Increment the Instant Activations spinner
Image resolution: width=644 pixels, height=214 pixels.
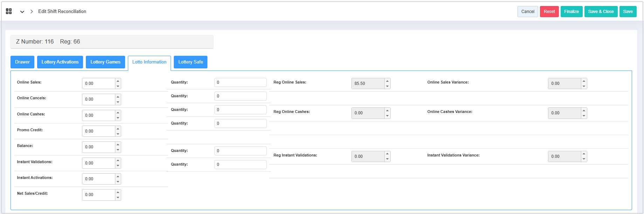(118, 176)
